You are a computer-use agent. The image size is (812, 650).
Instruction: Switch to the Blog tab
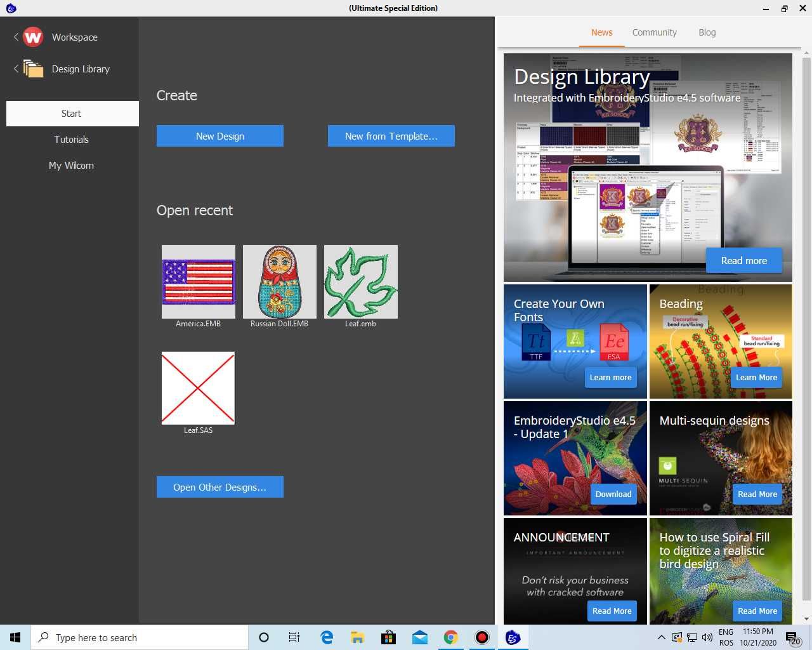tap(707, 32)
